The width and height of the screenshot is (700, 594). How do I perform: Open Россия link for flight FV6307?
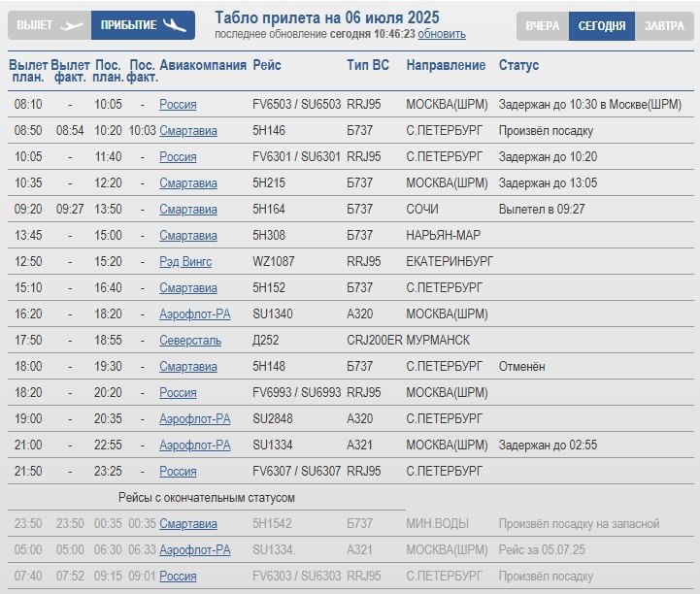pyautogui.click(x=178, y=472)
